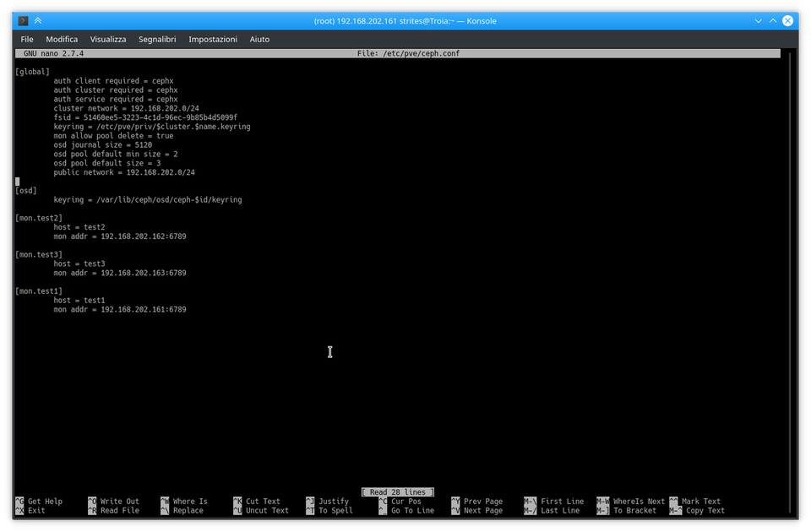The image size is (811, 532).
Task: Close the Konsole window
Action: (x=787, y=20)
